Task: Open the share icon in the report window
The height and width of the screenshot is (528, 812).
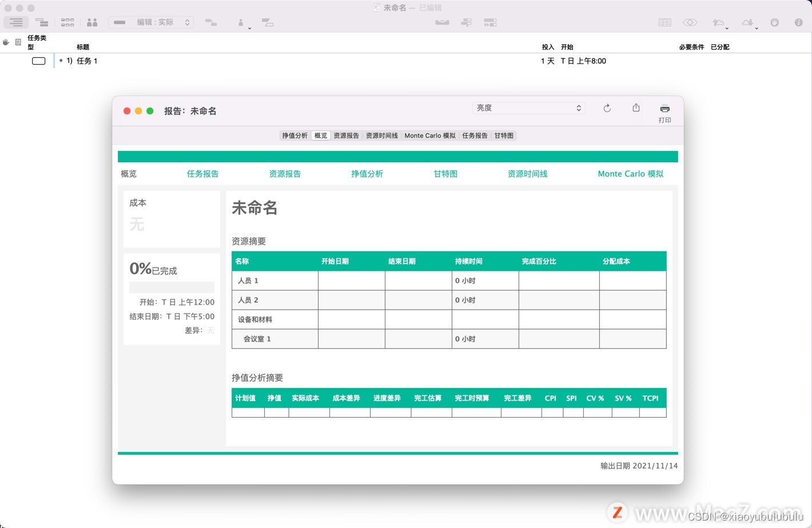Action: [x=636, y=108]
